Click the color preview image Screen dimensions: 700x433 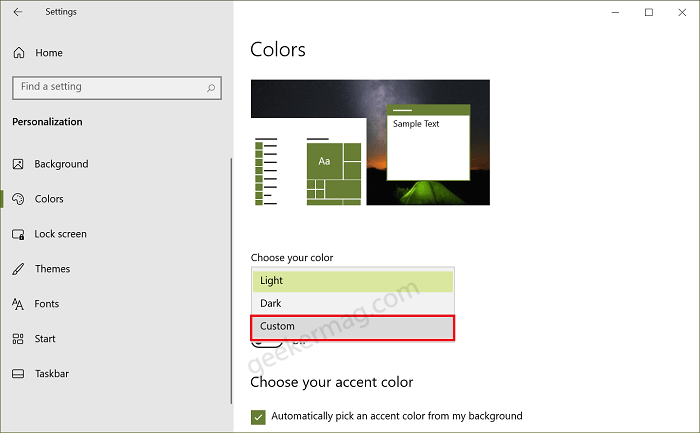370,142
